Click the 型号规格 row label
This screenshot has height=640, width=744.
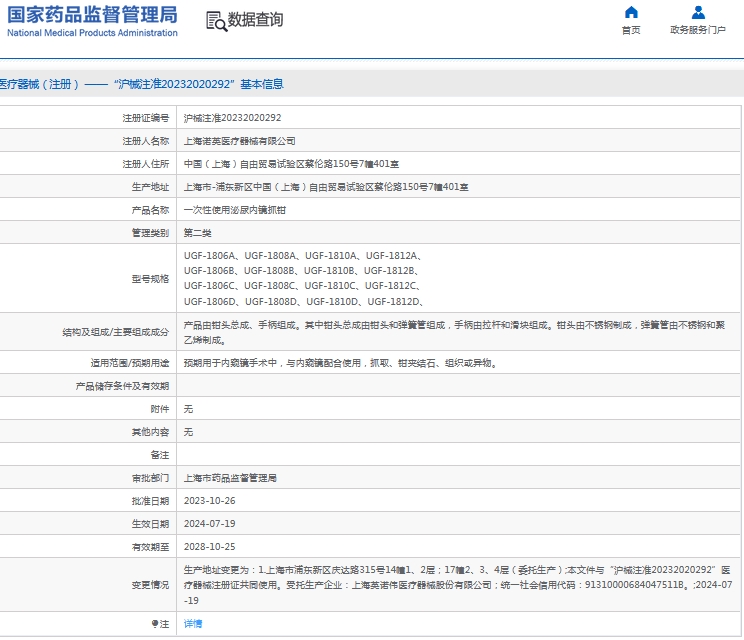click(150, 278)
